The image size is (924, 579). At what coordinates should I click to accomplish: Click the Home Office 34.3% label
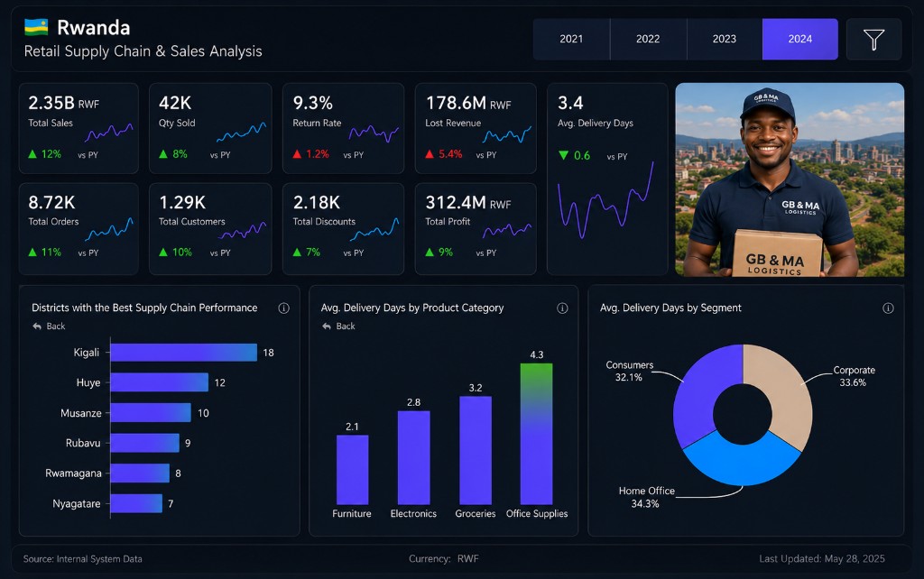pyautogui.click(x=646, y=497)
